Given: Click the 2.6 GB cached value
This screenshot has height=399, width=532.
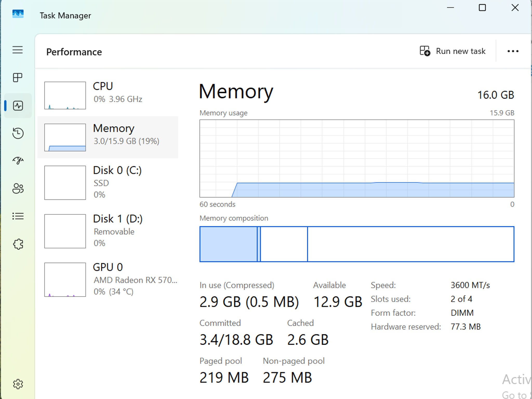Looking at the screenshot, I should click(308, 340).
